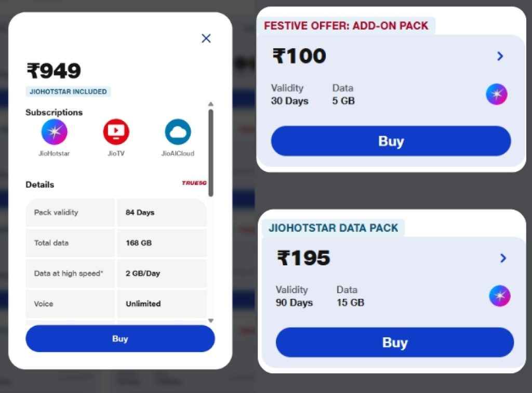Expand the ₹195 data pack via its chevron
532x393 pixels.
(502, 258)
